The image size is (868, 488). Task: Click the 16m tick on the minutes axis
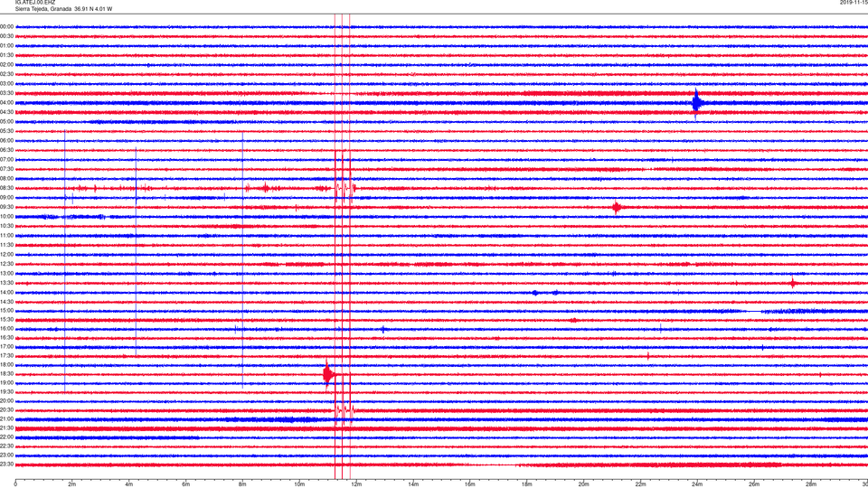(470, 484)
